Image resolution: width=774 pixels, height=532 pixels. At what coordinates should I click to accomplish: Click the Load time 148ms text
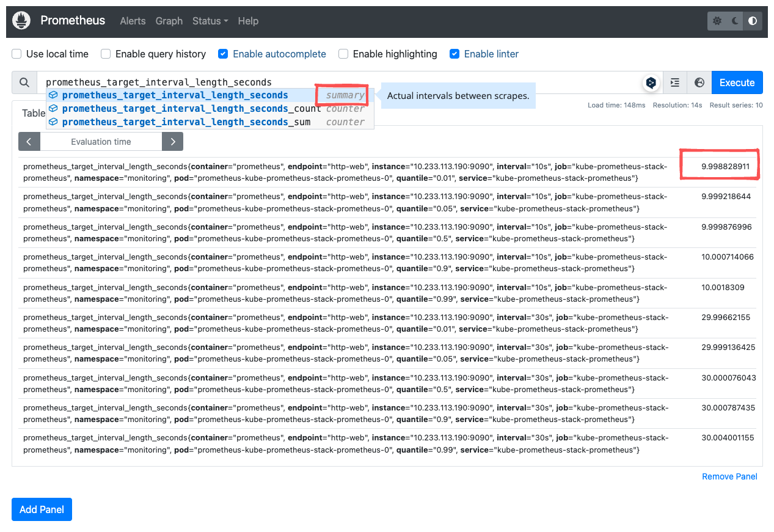pos(616,105)
